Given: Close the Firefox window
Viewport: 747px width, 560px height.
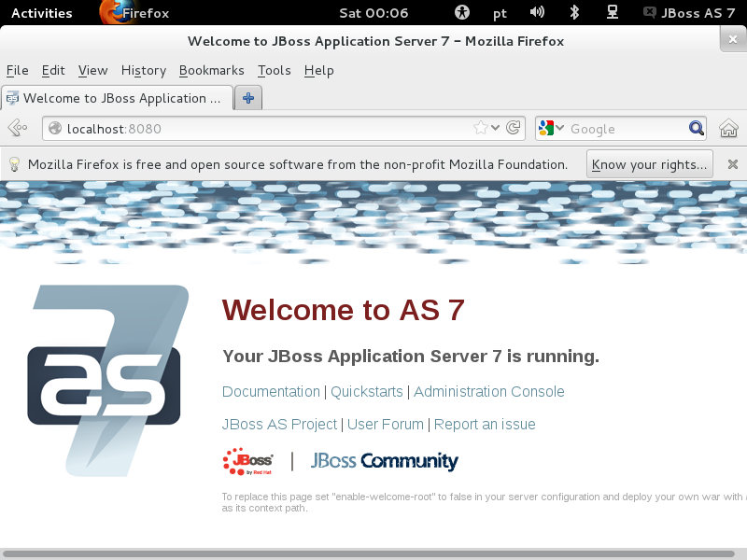Looking at the screenshot, I should (x=733, y=39).
